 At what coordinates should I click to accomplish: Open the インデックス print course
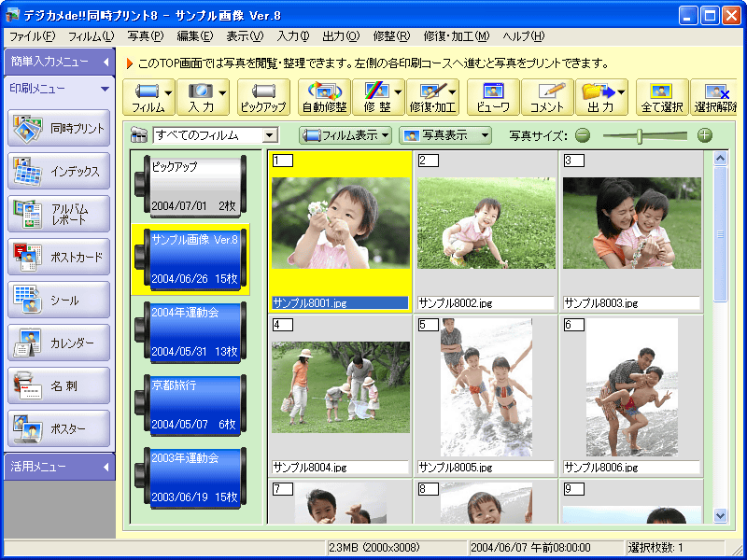pyautogui.click(x=59, y=171)
